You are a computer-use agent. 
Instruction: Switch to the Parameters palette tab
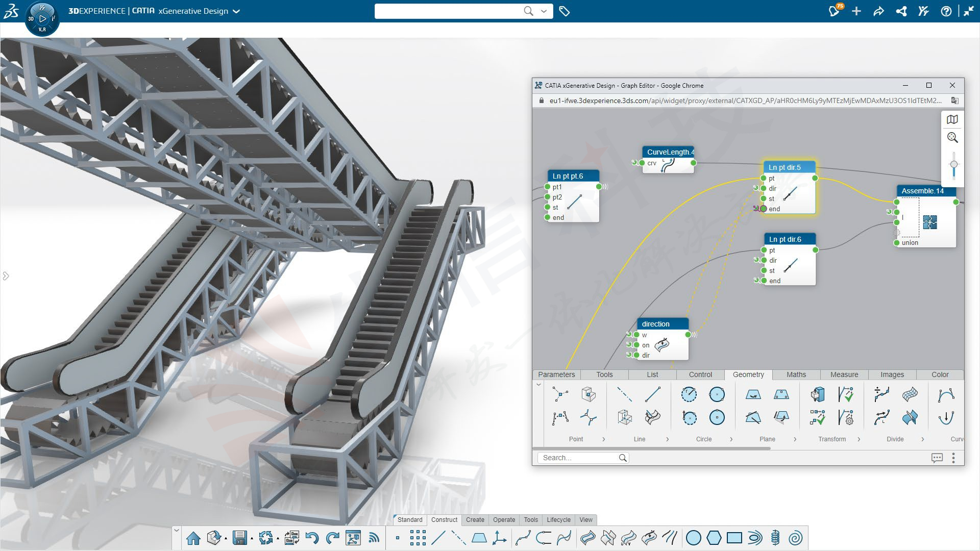556,374
